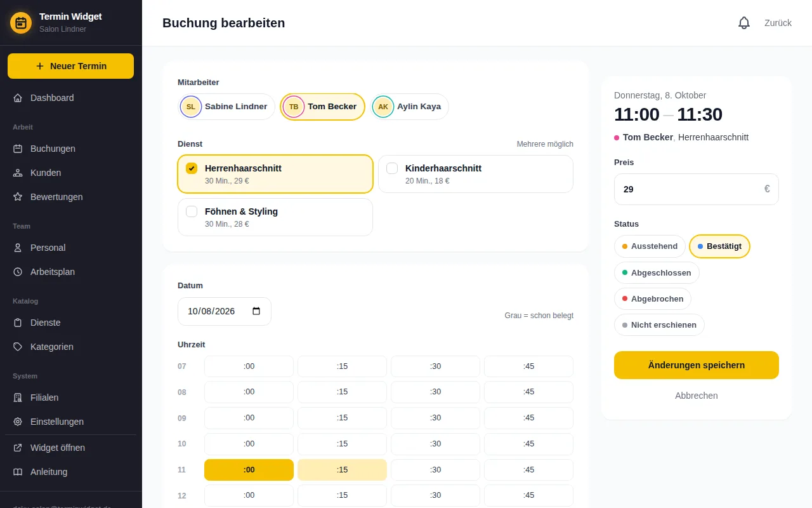Screen dimensions: 812x508
Task: Click the Kategorien tag icon
Action: point(18,347)
